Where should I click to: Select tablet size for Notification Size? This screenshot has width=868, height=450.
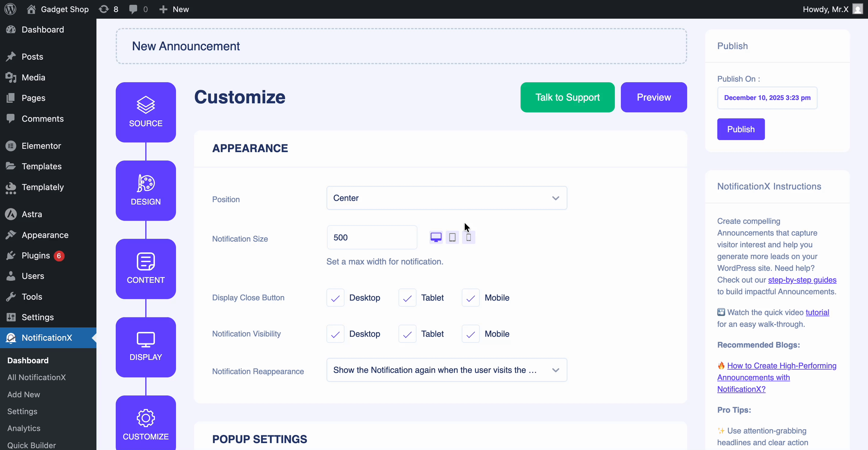tap(452, 237)
